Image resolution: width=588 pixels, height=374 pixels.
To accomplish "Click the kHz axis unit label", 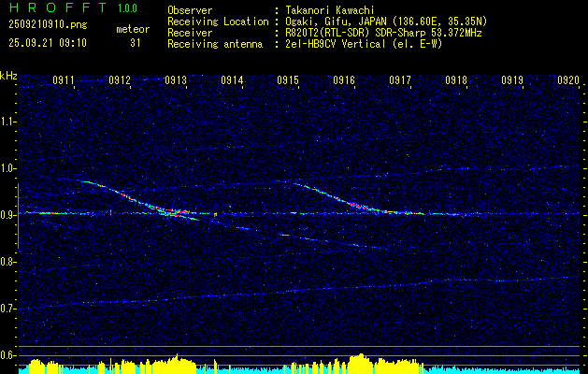I will [x=9, y=76].
